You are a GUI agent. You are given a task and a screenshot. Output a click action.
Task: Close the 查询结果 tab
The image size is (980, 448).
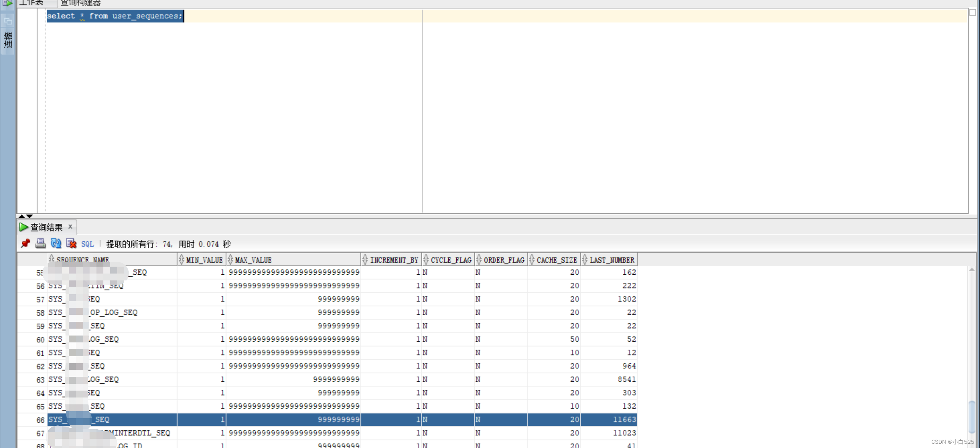tap(70, 226)
